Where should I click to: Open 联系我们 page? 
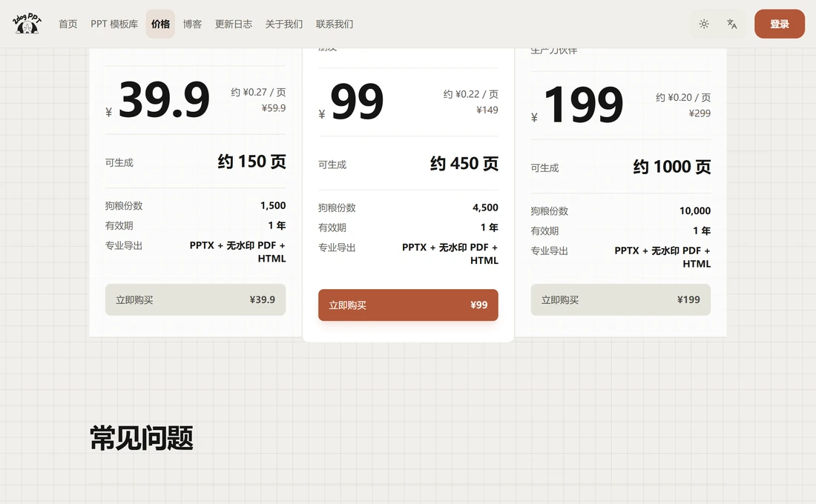click(x=334, y=24)
